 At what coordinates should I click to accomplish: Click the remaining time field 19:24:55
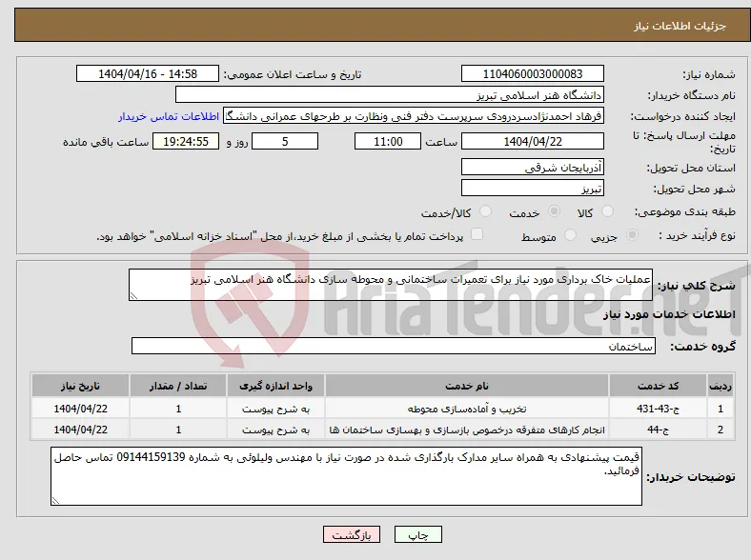click(186, 141)
